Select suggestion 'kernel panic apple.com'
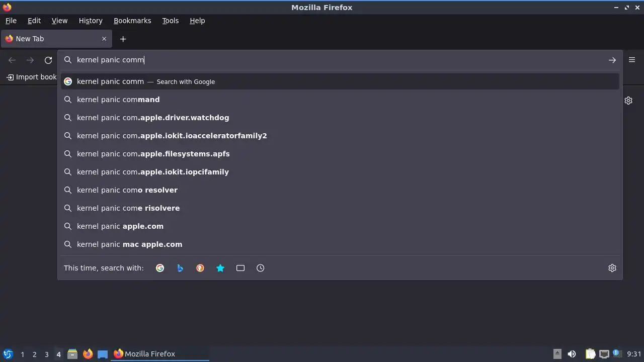644x362 pixels. [340, 226]
